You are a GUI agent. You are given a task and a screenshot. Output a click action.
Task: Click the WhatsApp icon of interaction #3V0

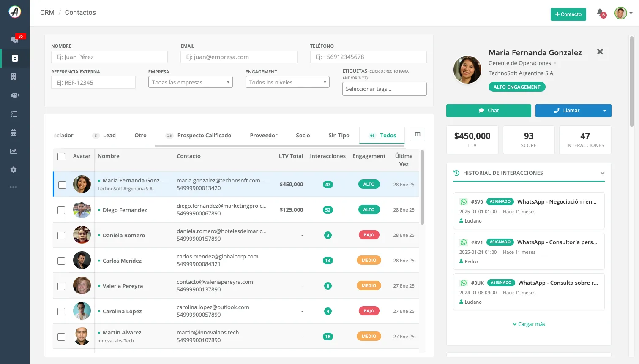[x=464, y=202]
